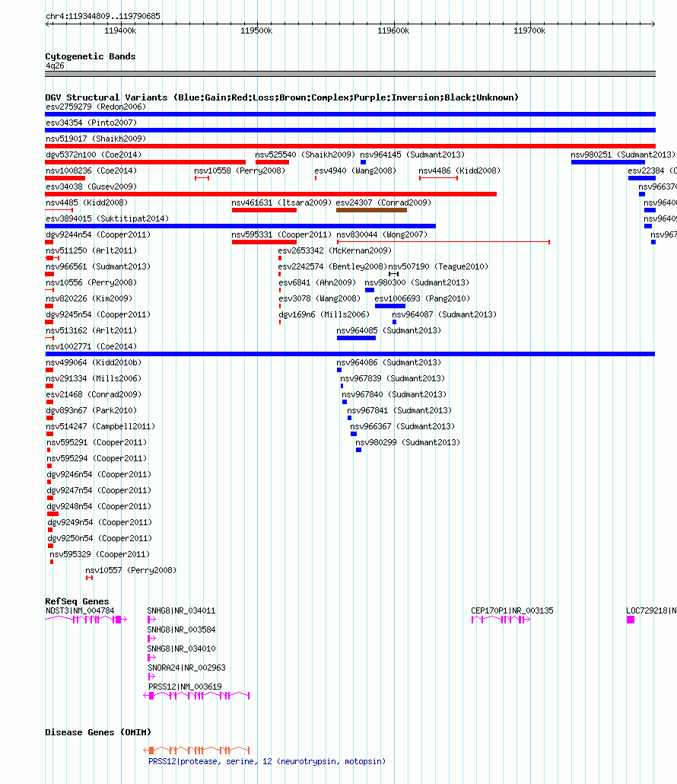Open nsv4486 (Kidd2008) variant label

click(x=459, y=171)
